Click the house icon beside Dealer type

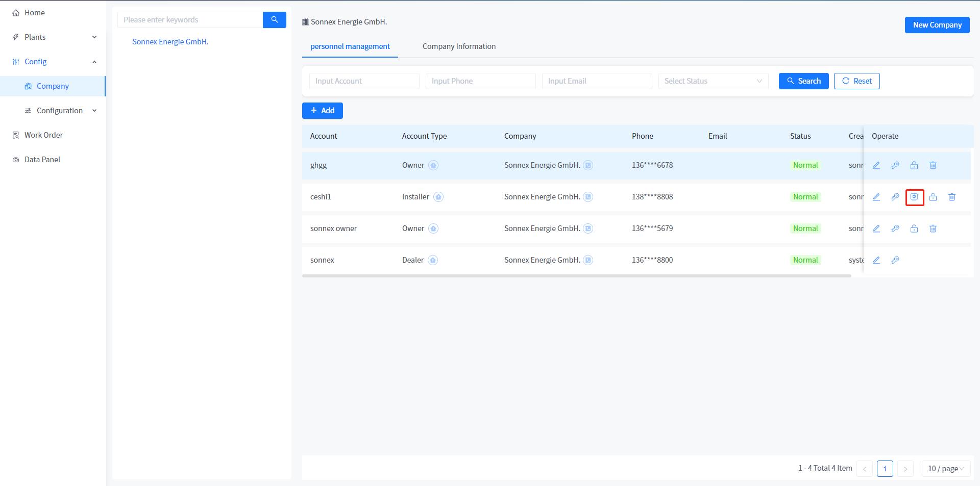point(433,260)
